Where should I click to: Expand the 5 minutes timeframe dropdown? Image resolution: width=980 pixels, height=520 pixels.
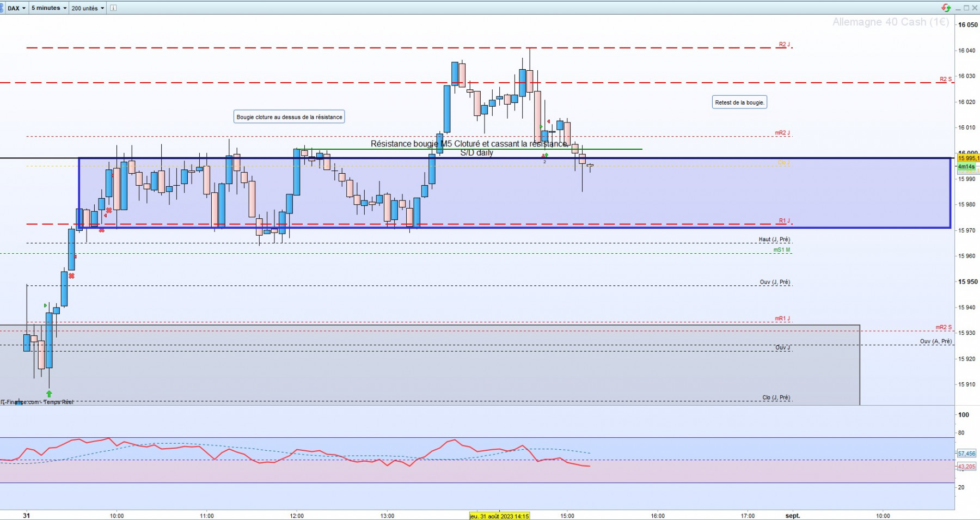click(49, 8)
